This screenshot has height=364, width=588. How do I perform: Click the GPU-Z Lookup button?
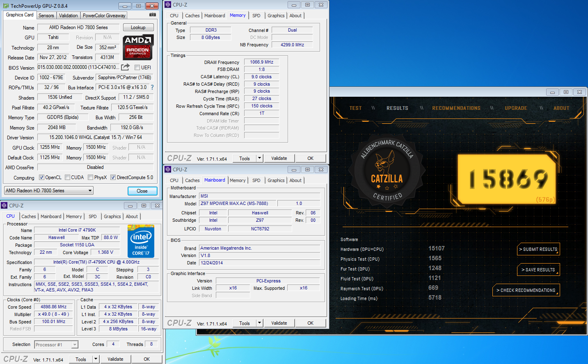(138, 27)
